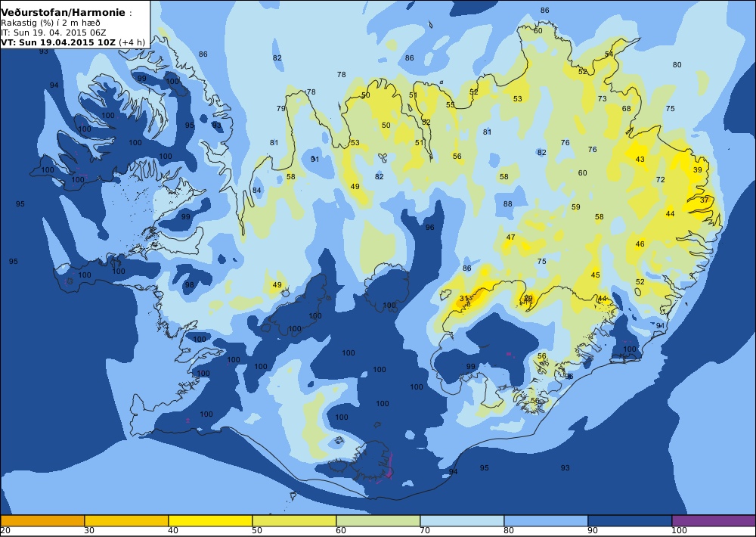Select the 'Rakastig (%) í 2 m hæð' label
Image resolution: width=756 pixels, height=537 pixels.
(x=50, y=23)
